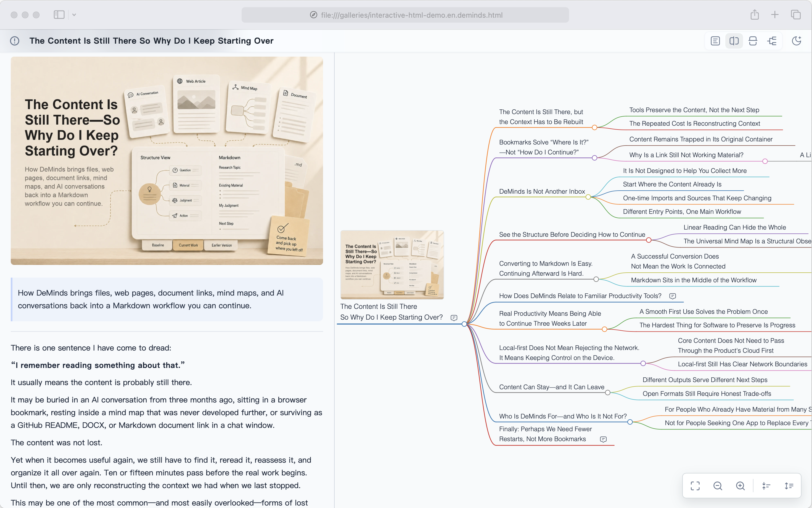Collapse the root node of the mind map
Screen dimensions: 812x508
pos(464,324)
